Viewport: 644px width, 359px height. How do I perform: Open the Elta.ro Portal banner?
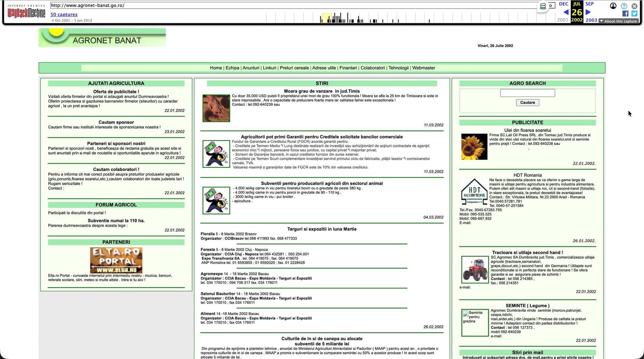[x=116, y=260]
